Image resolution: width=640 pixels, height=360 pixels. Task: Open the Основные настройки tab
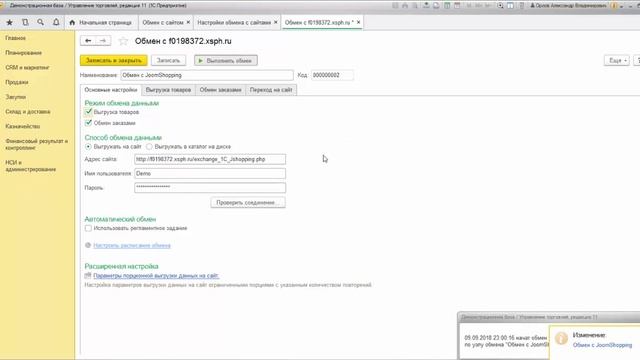click(x=111, y=90)
